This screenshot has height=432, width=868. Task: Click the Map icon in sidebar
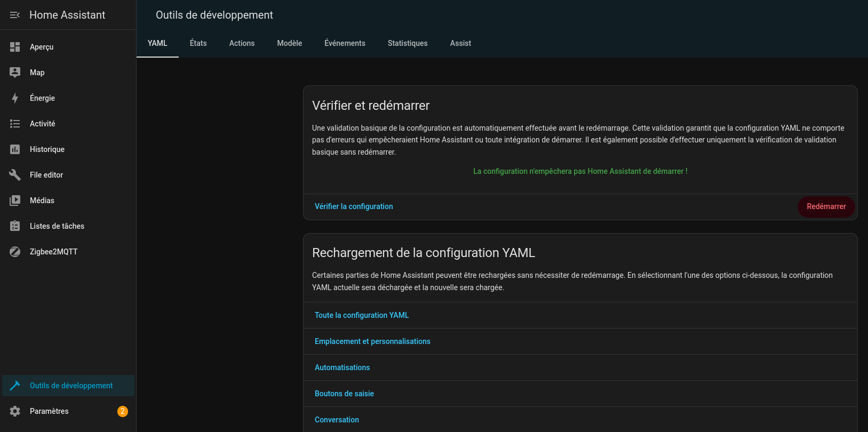[15, 73]
